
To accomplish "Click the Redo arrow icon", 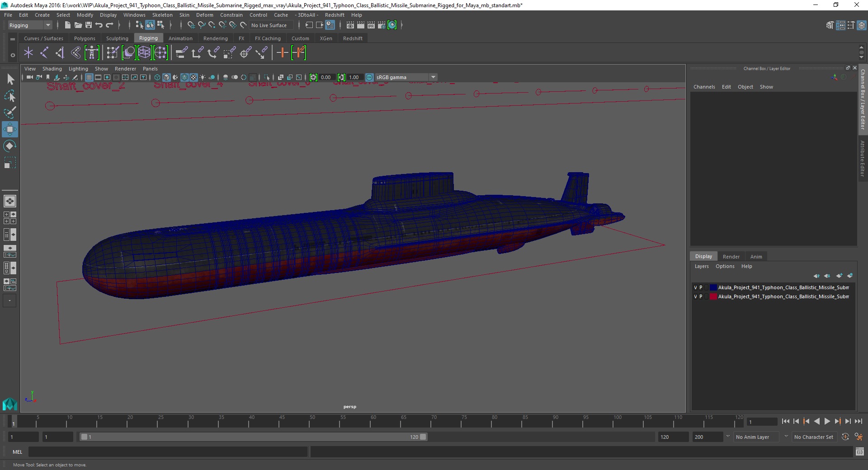I will [x=109, y=25].
